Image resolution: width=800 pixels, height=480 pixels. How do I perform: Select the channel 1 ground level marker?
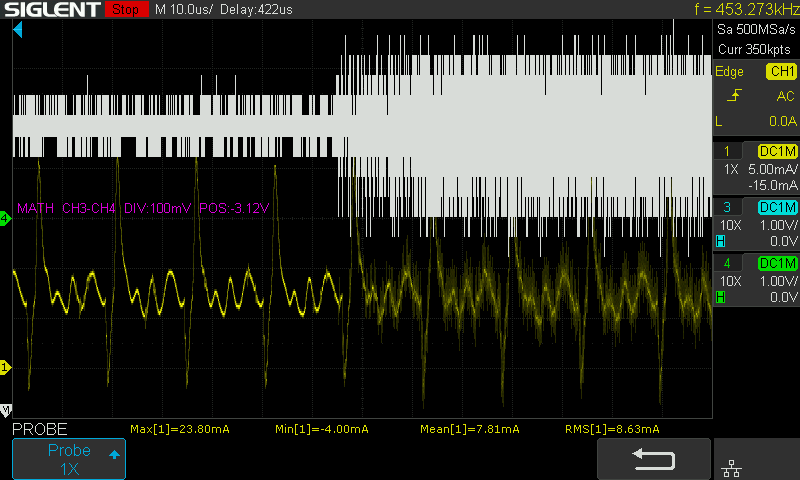coord(5,367)
